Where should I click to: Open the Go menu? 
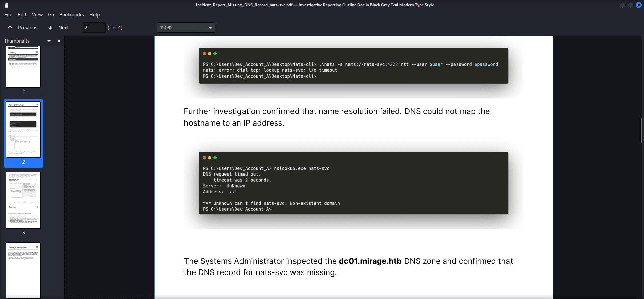pos(51,15)
